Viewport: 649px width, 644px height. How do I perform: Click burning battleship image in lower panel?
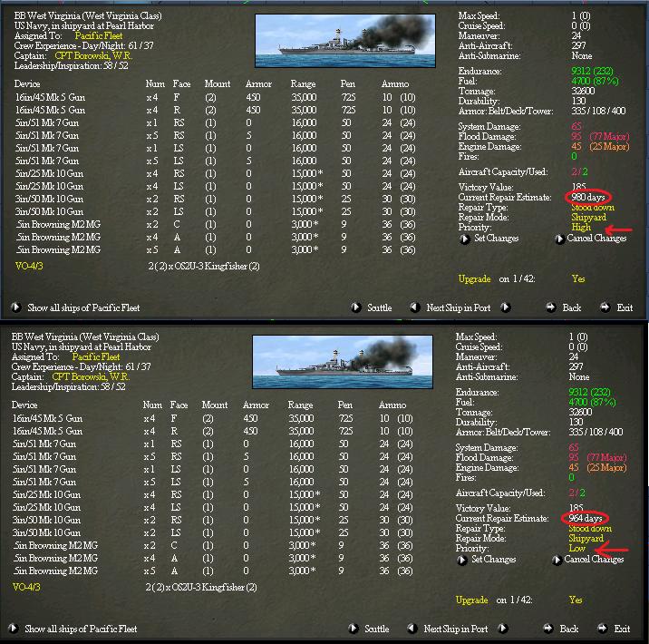click(343, 362)
